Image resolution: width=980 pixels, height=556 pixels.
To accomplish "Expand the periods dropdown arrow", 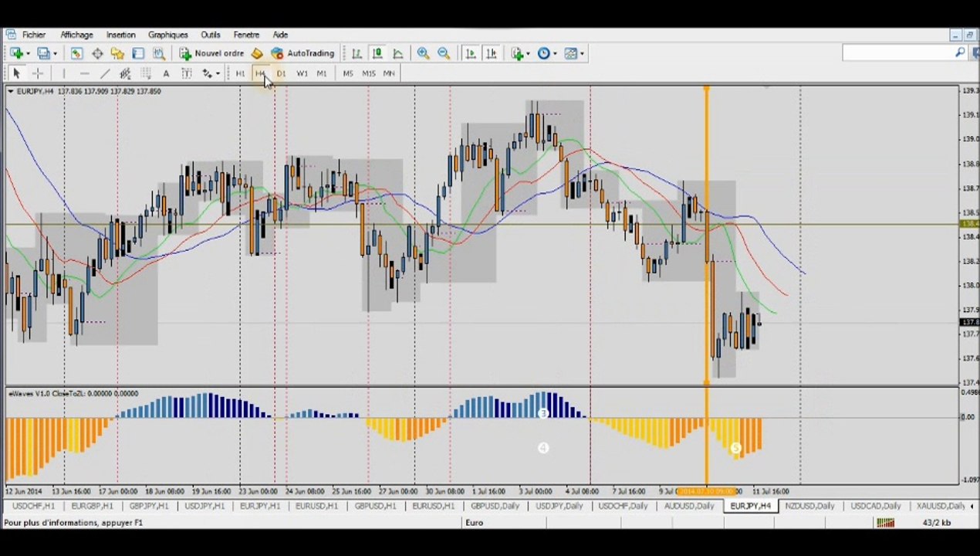I will [x=555, y=54].
